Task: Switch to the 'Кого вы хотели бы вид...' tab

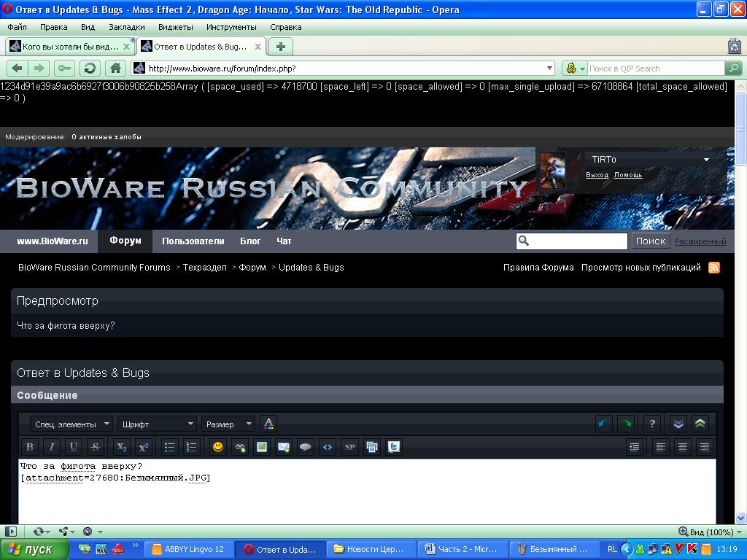Action: coord(70,47)
